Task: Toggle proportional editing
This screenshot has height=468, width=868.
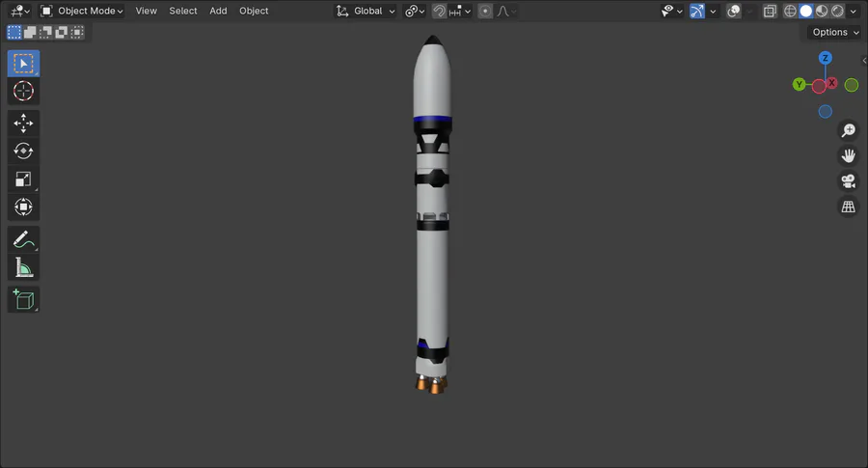Action: point(485,11)
